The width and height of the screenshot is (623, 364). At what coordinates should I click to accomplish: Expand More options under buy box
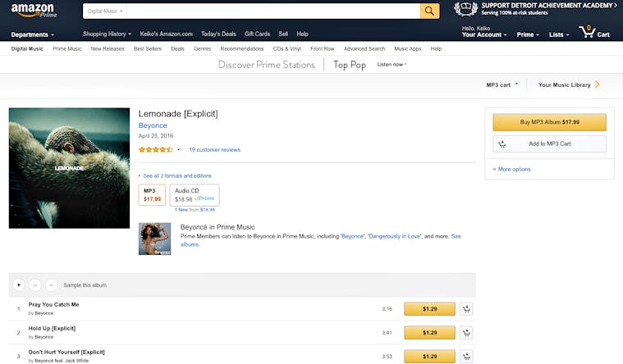coord(512,169)
